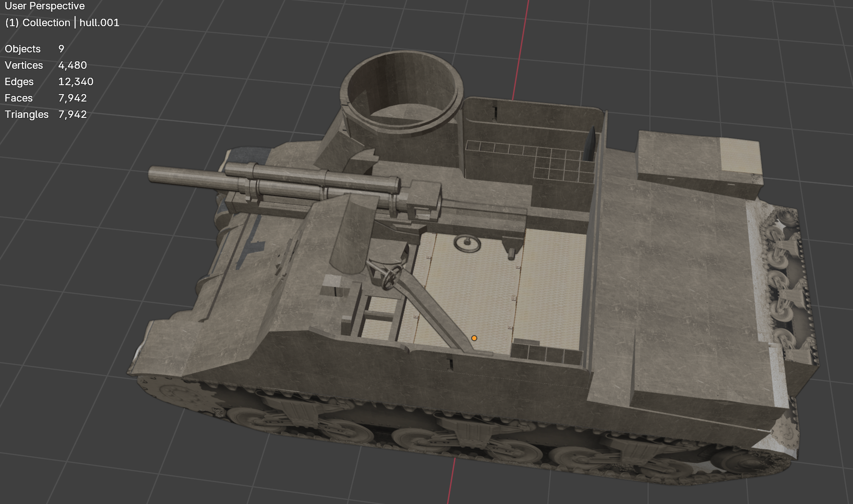Click the "User Perspective" view label
Image resolution: width=853 pixels, height=504 pixels.
[45, 6]
